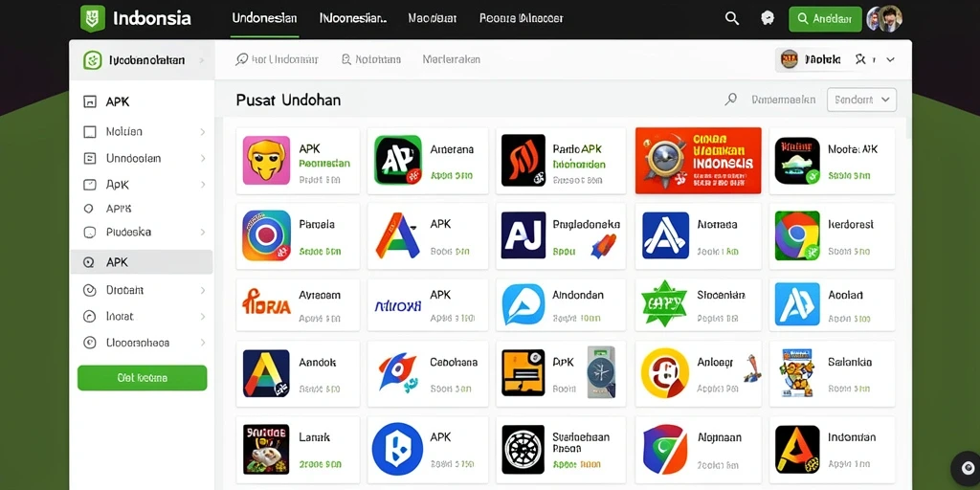The image size is (980, 490).
Task: Open the Aandok rainbow triangle icon
Action: coord(266,373)
